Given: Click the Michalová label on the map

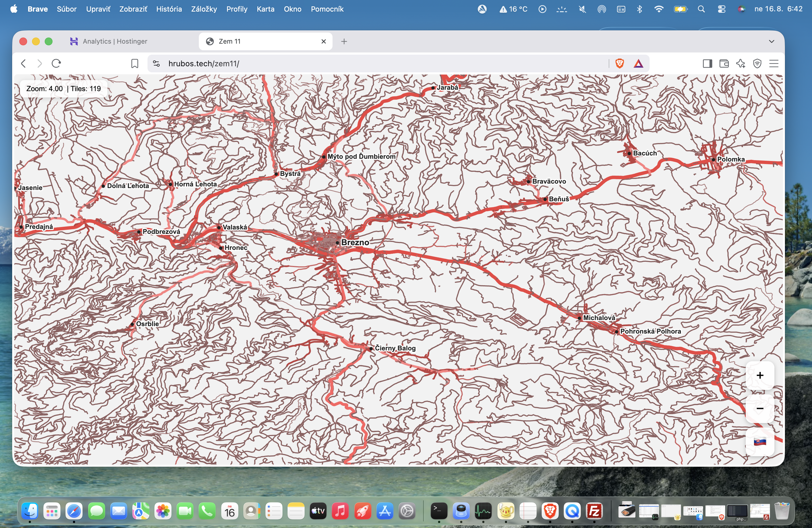Looking at the screenshot, I should click(x=599, y=318).
